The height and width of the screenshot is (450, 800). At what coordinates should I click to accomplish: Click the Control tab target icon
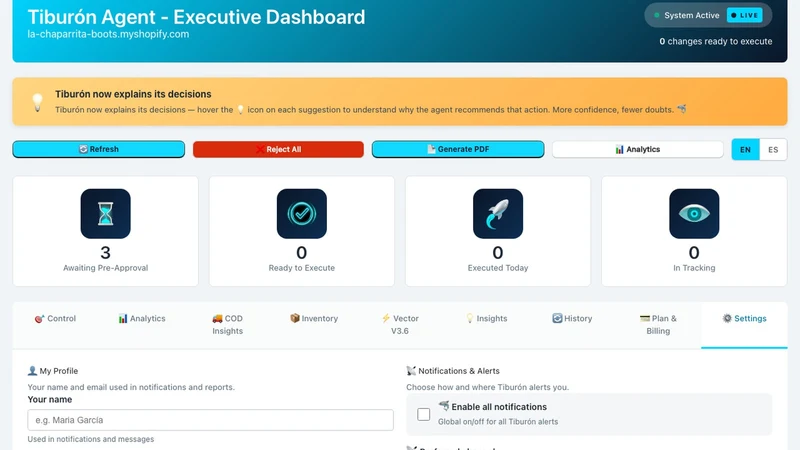pyautogui.click(x=39, y=319)
